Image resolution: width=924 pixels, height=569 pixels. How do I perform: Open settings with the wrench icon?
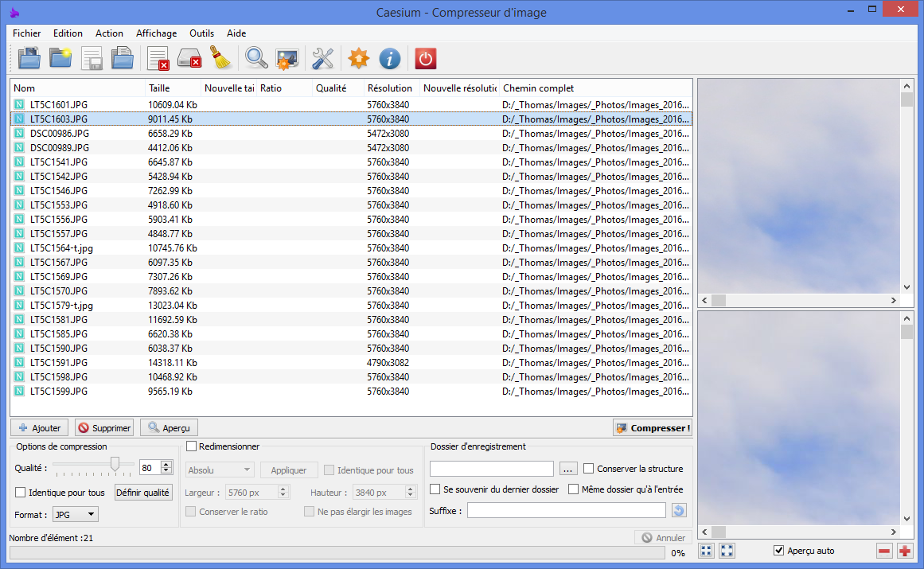pyautogui.click(x=322, y=58)
